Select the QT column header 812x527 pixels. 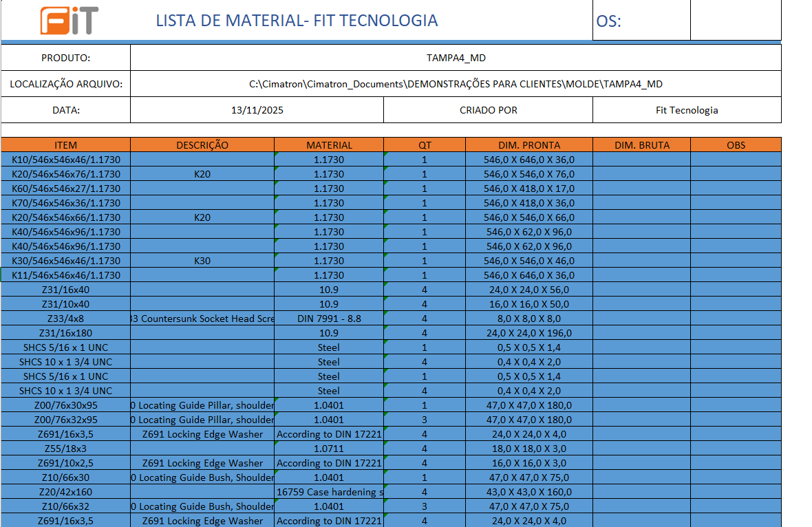pyautogui.click(x=425, y=145)
